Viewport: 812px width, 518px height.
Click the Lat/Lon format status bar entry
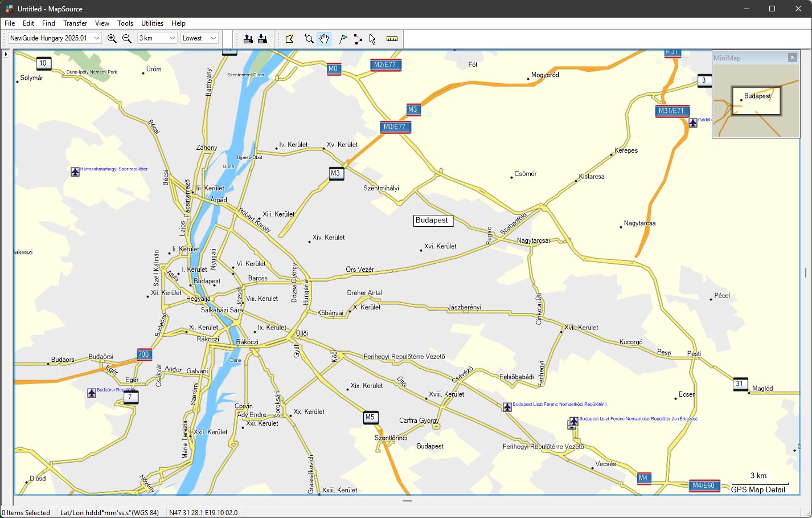click(x=109, y=513)
